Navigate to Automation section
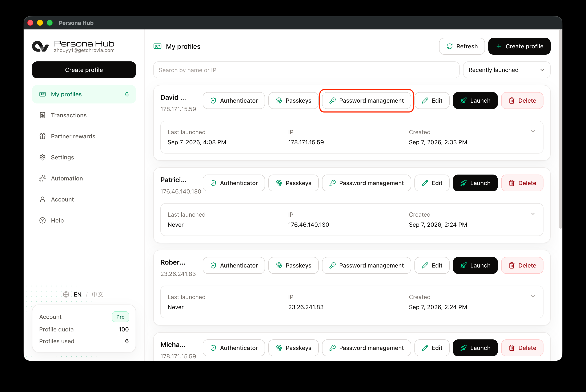 (x=84, y=178)
